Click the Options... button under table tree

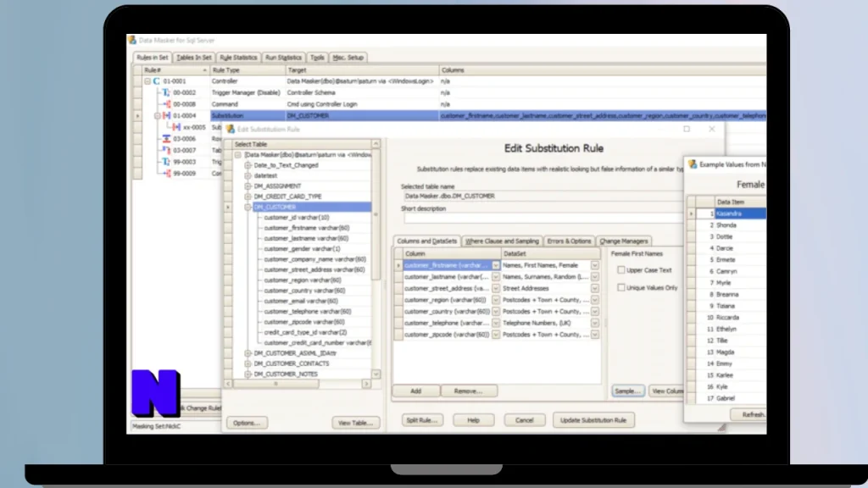click(247, 424)
